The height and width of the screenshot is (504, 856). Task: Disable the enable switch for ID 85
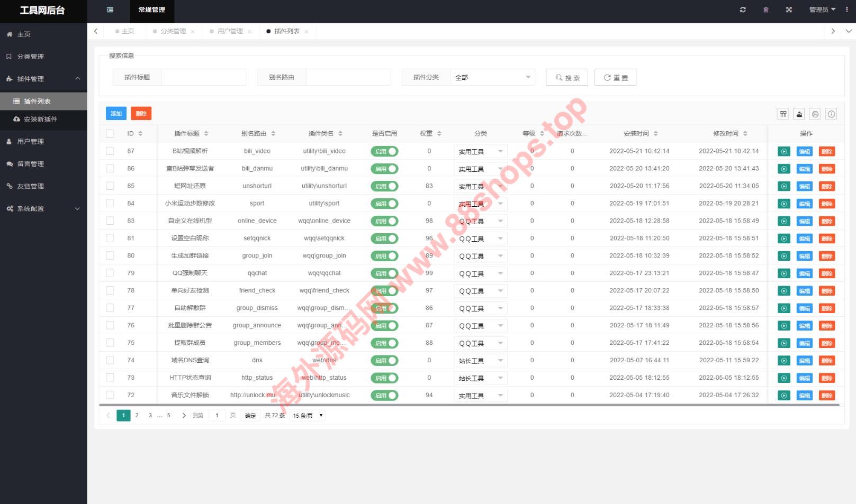pyautogui.click(x=384, y=186)
